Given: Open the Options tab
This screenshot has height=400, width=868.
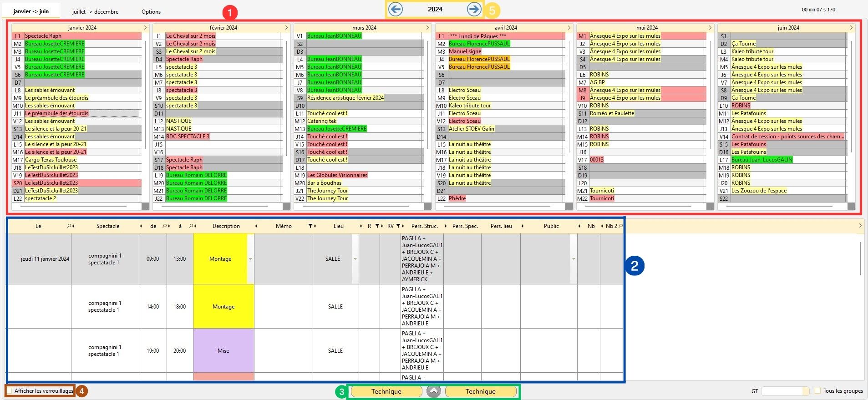Looking at the screenshot, I should coord(151,12).
